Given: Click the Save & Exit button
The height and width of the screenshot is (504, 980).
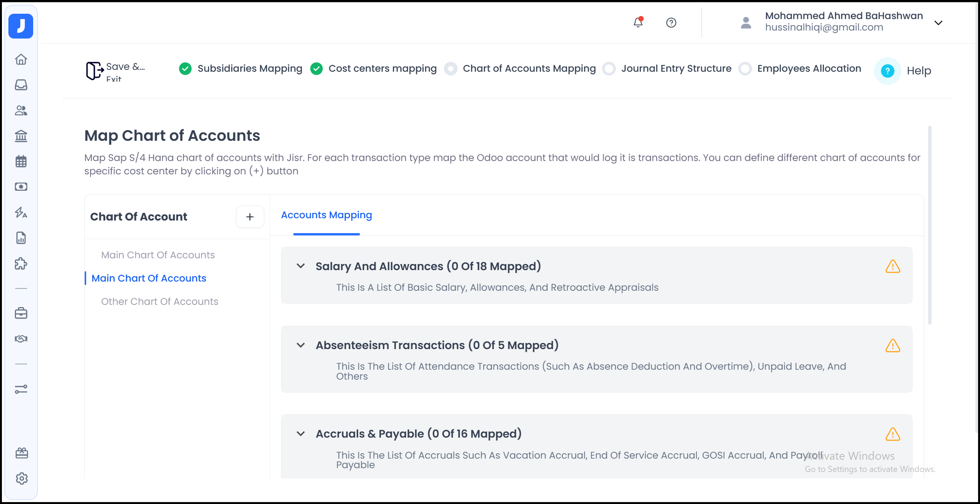Looking at the screenshot, I should point(114,71).
